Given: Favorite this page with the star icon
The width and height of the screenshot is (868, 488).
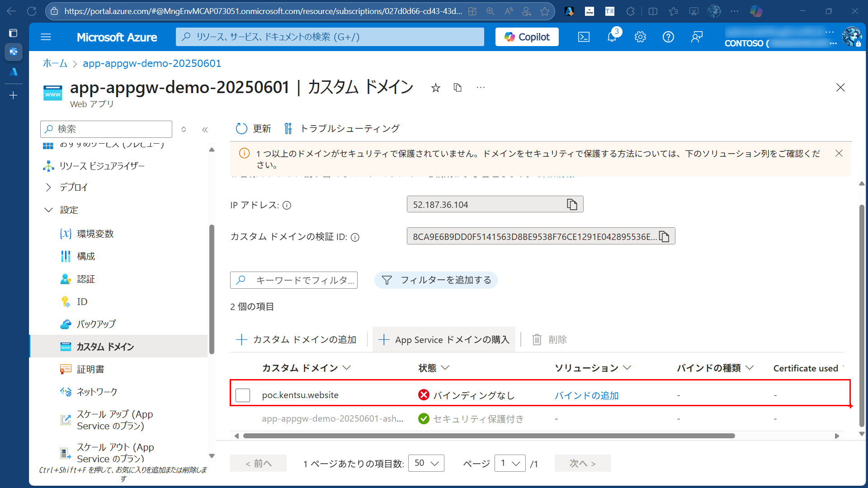Looking at the screenshot, I should (x=435, y=88).
